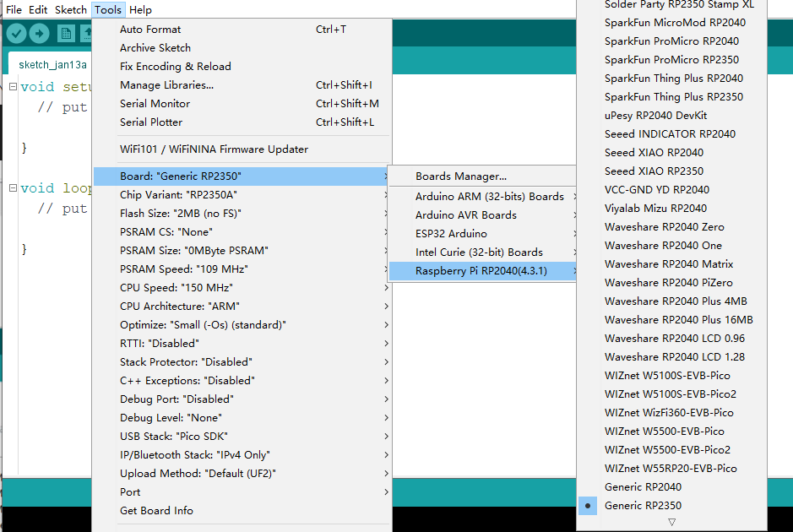Open Boards Manager...
793x532 pixels.
(482, 176)
